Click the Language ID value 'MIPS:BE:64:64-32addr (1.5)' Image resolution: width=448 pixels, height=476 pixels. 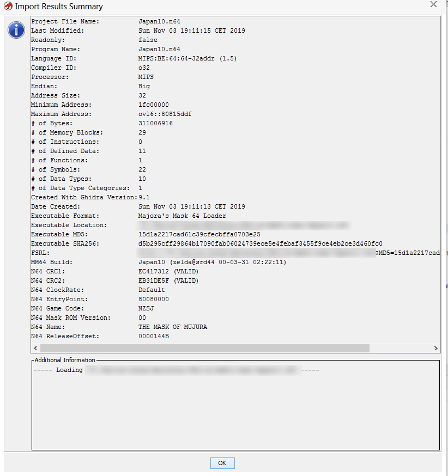(187, 59)
